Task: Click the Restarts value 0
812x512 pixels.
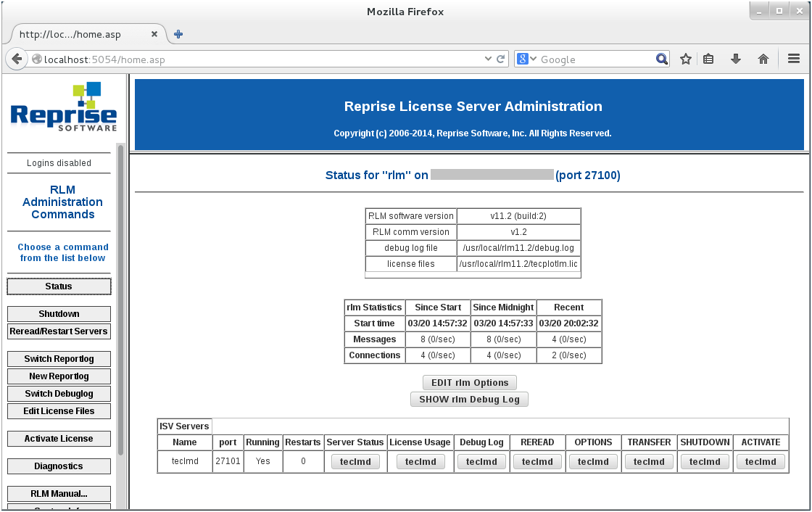Action: point(303,461)
